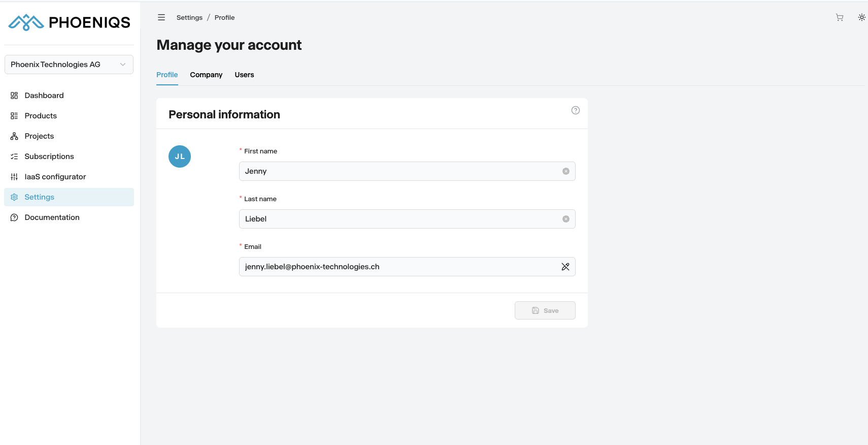Go to Products in the sidebar
868x445 pixels.
pyautogui.click(x=41, y=116)
